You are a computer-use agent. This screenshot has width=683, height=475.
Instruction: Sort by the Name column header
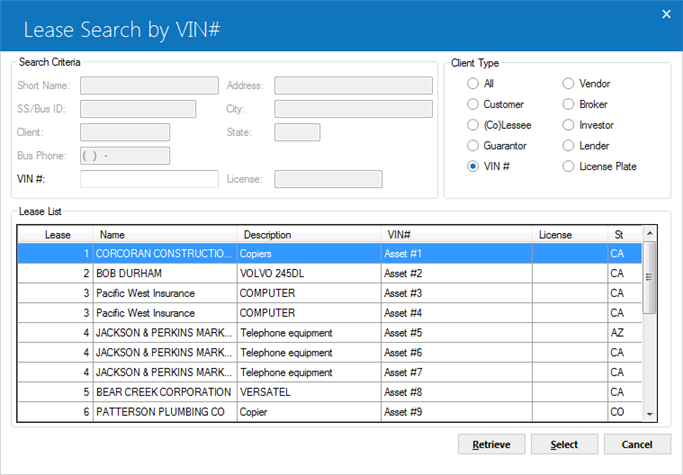pos(165,235)
